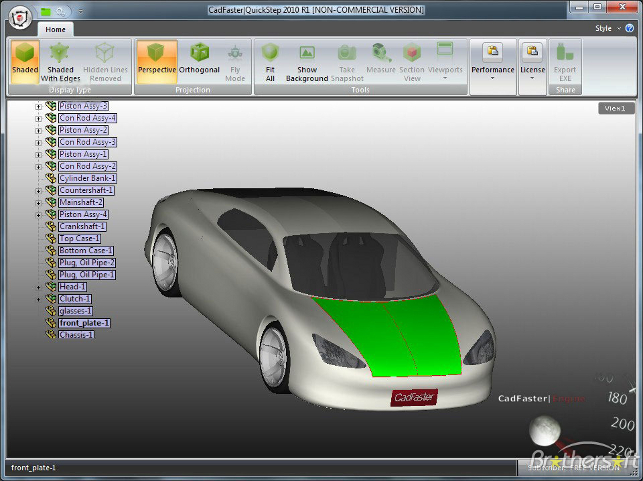643x481 pixels.
Task: Choose Hidden Lines Removed display
Action: tap(105, 62)
